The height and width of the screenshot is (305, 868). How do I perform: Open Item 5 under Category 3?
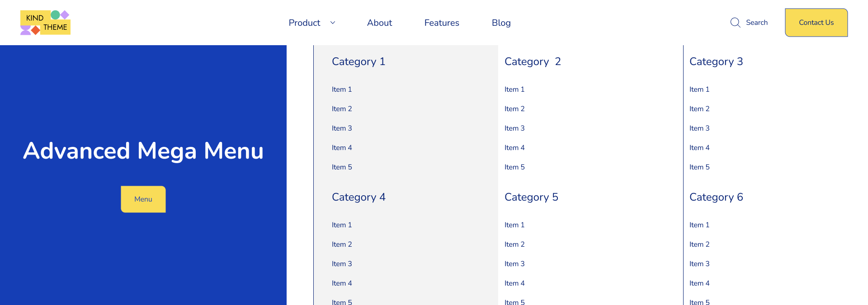point(699,167)
